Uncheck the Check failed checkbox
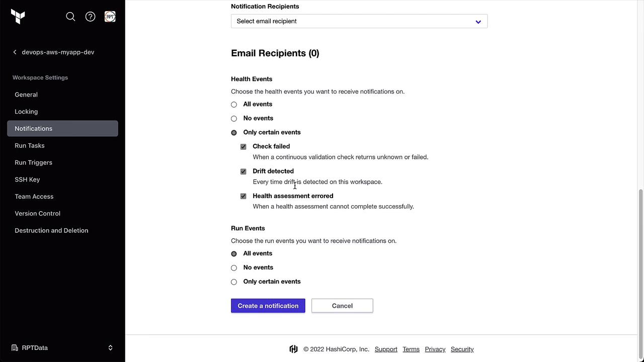This screenshot has width=644, height=362. tap(244, 147)
